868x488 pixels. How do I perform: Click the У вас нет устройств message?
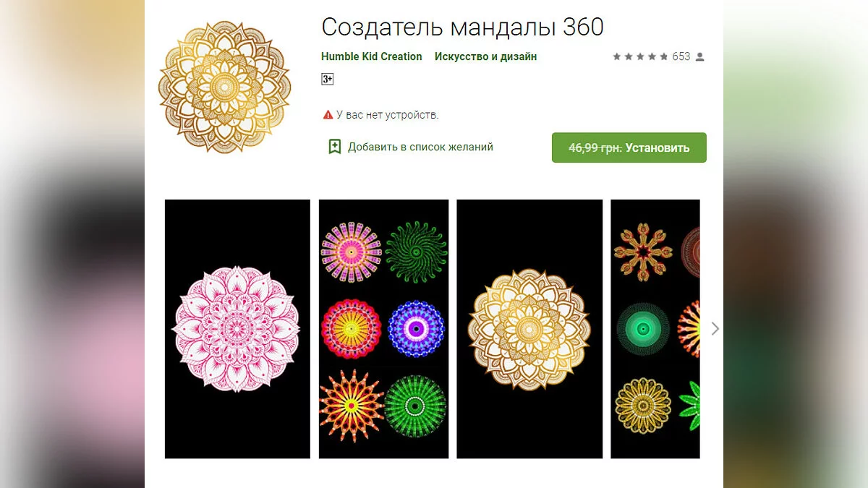(388, 115)
